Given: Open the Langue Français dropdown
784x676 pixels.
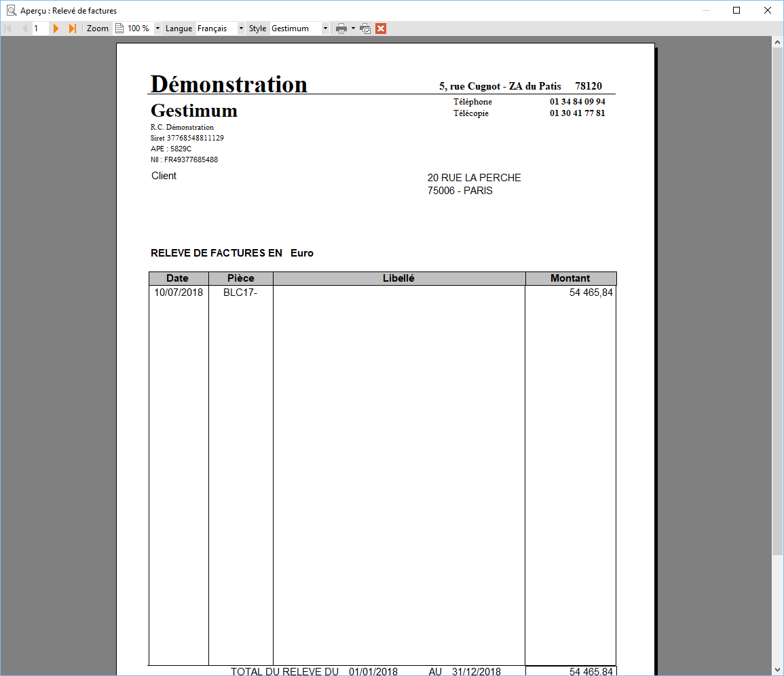Looking at the screenshot, I should [241, 29].
